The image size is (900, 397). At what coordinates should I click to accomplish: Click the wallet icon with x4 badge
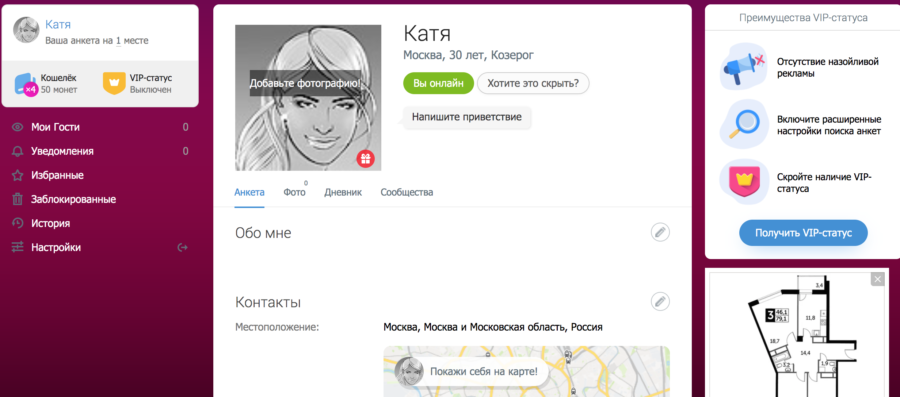click(x=26, y=84)
